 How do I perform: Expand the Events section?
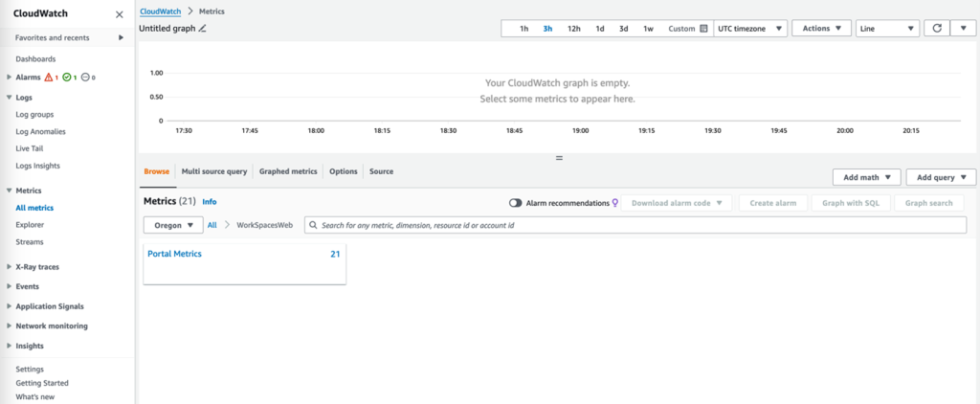[9, 286]
